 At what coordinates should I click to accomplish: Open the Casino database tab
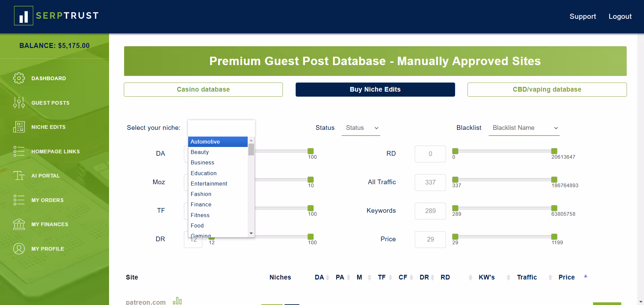(203, 90)
